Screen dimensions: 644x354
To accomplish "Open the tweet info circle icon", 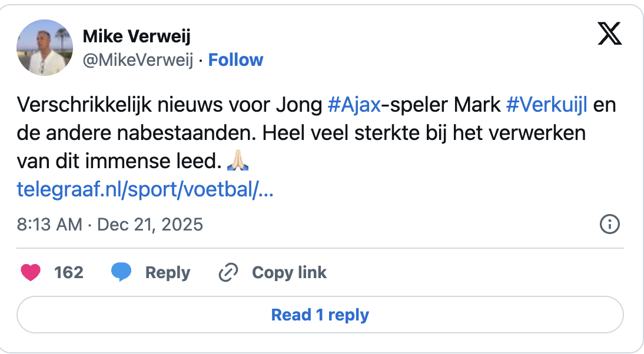I will tap(609, 224).
